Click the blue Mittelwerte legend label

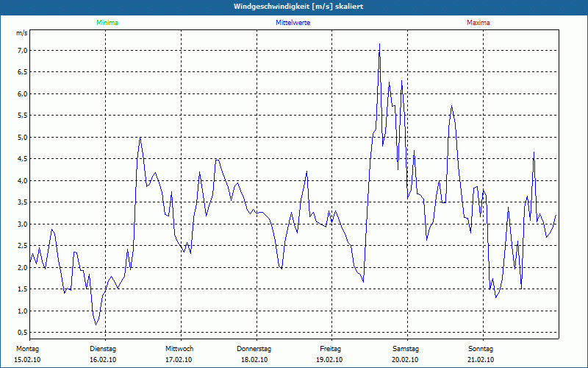(x=293, y=23)
